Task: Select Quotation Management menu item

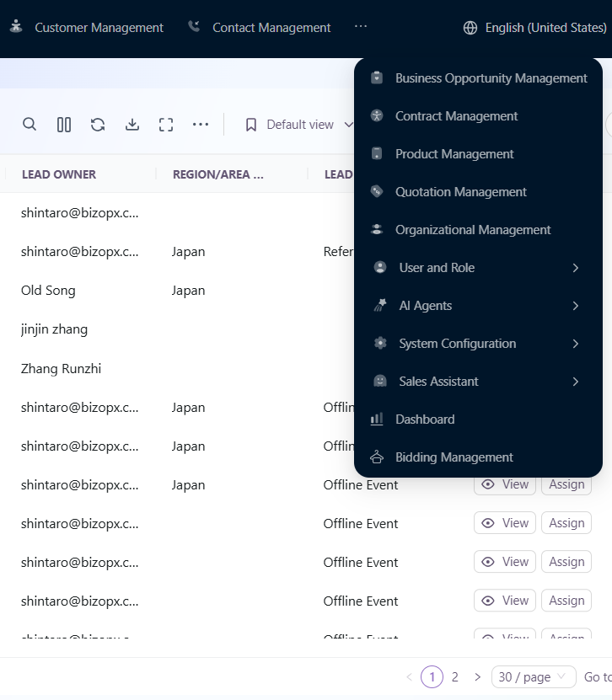Action: click(478, 192)
